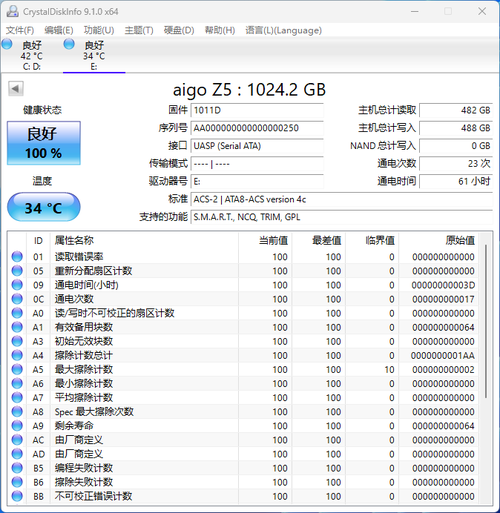The image size is (500, 513).
Task: Open the 文件(F) menu
Action: [20, 31]
